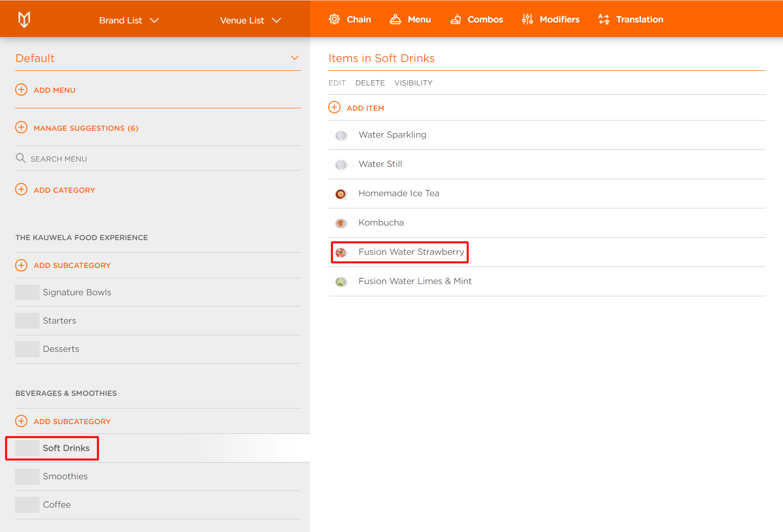Click the ADD MENU link

click(x=54, y=90)
